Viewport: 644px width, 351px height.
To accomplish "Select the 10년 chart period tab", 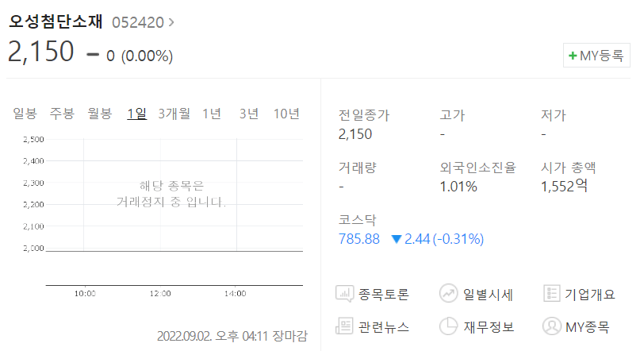I will 286,114.
